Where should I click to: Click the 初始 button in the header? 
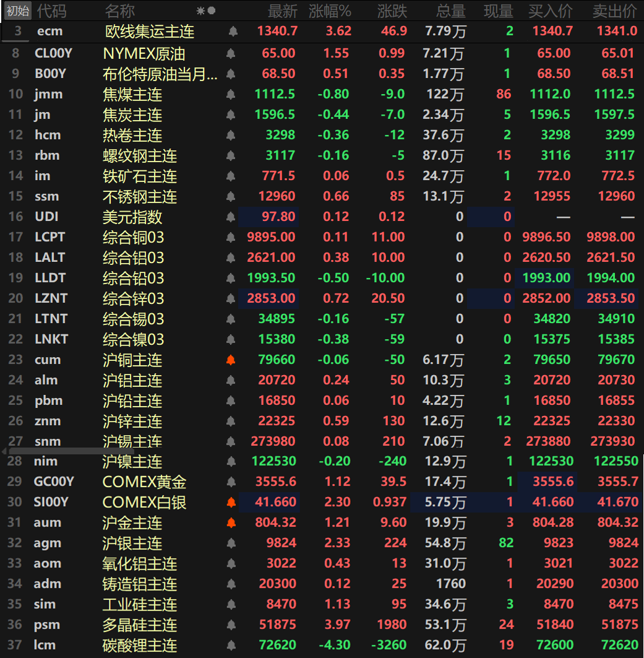tap(17, 11)
